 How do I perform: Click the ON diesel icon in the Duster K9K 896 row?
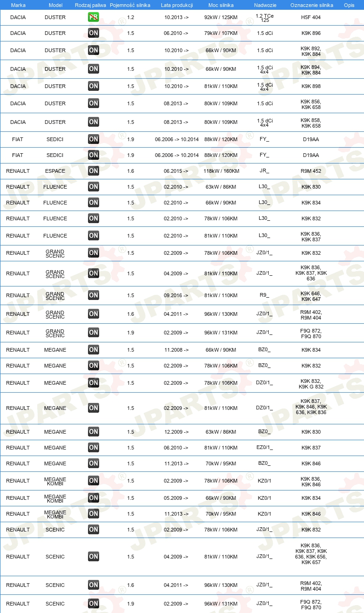click(94, 33)
